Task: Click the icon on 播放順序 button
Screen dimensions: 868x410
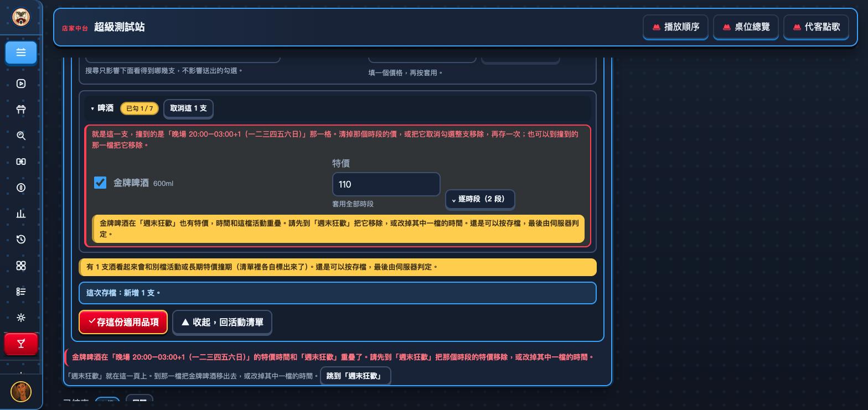Action: pyautogui.click(x=657, y=27)
